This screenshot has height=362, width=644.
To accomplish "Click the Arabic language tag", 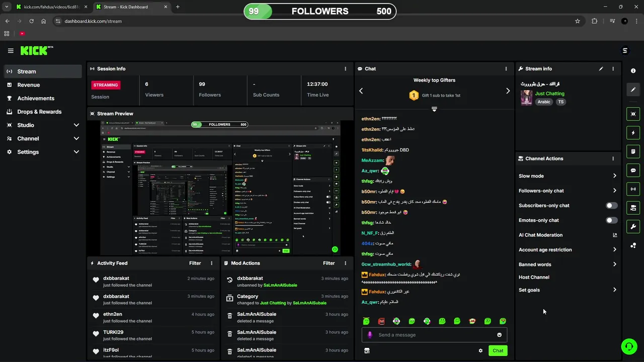I will [544, 102].
